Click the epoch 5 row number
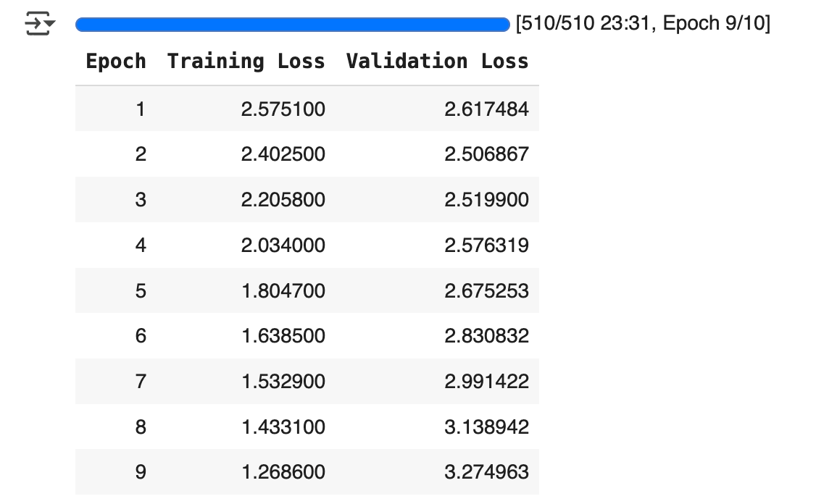The width and height of the screenshot is (816, 504). pos(140,291)
